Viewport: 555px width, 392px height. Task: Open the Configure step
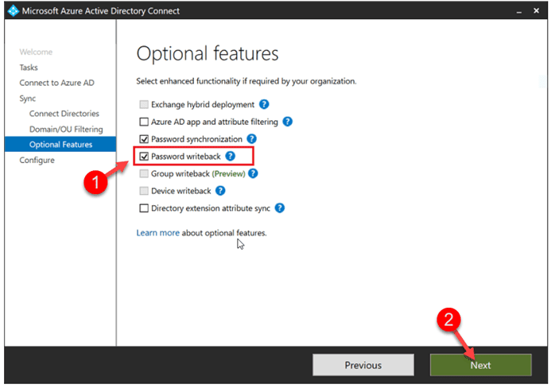click(x=37, y=161)
